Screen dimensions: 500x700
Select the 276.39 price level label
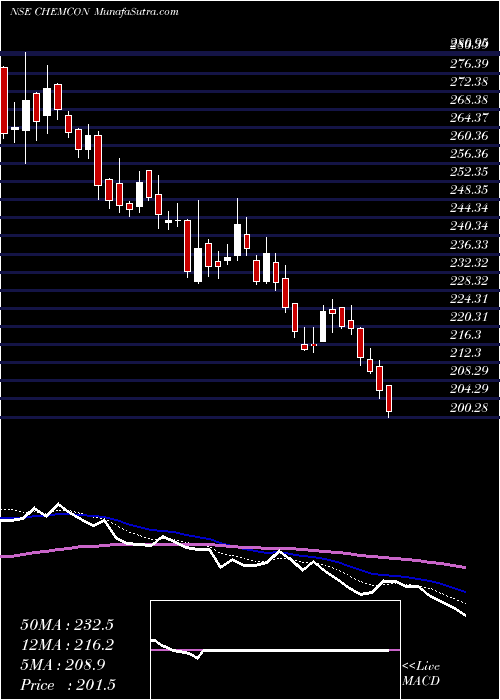point(468,64)
